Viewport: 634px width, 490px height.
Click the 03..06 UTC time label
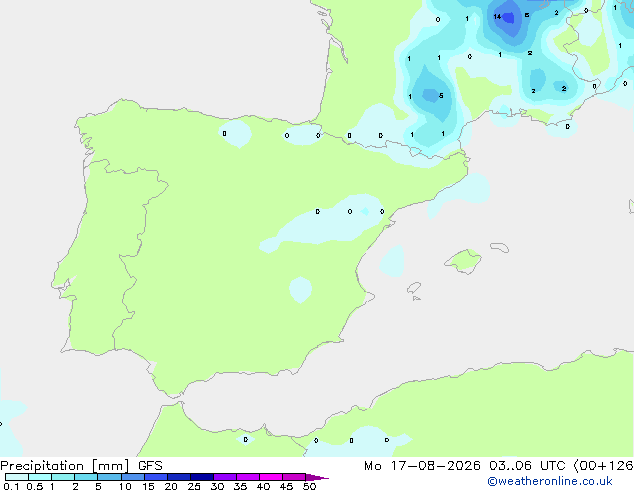(x=527, y=466)
